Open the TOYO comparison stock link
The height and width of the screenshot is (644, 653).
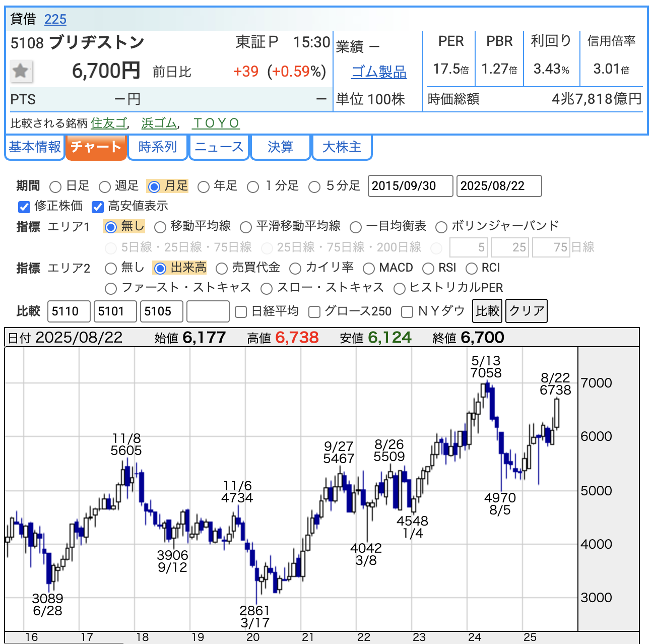tap(216, 123)
